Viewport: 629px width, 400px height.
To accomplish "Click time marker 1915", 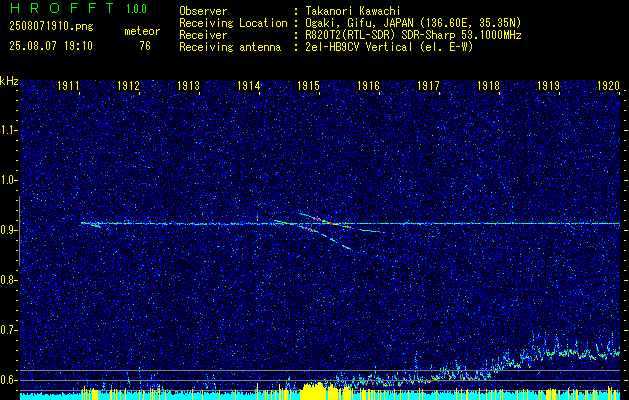I will click(x=308, y=85).
